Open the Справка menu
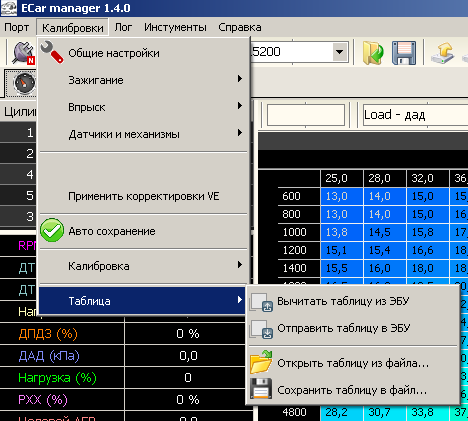 tap(240, 27)
